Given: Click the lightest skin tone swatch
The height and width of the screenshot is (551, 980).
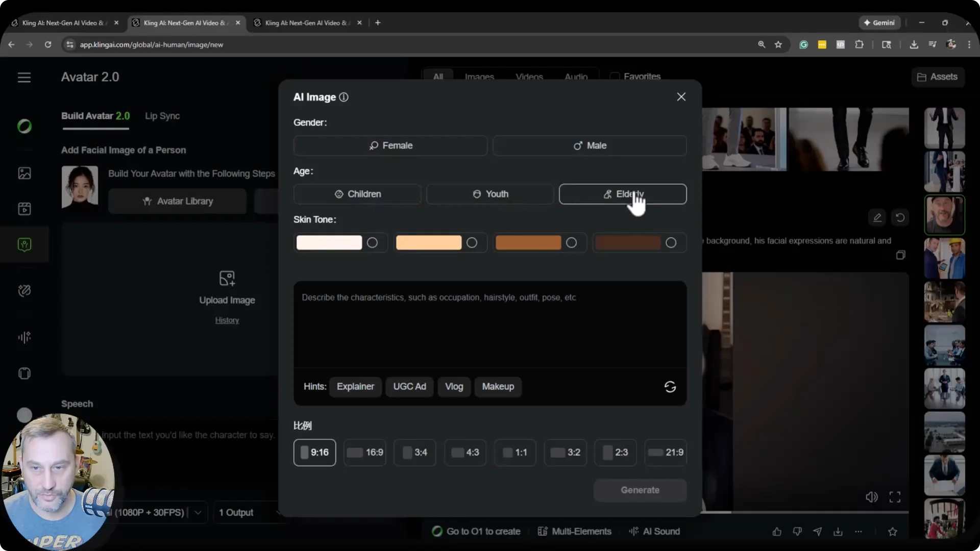Looking at the screenshot, I should (329, 243).
